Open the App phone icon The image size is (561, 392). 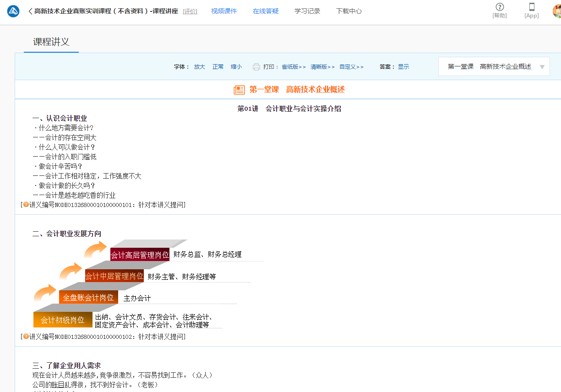tap(532, 7)
